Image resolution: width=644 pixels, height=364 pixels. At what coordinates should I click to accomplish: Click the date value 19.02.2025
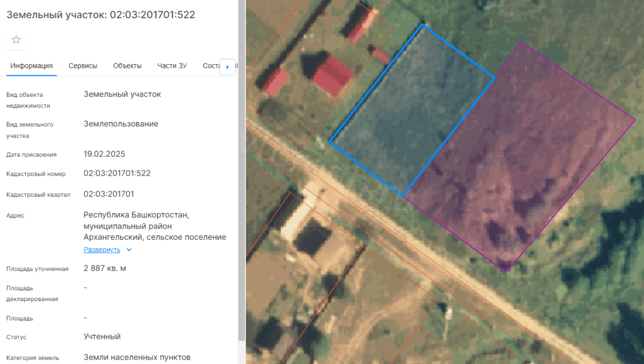pyautogui.click(x=104, y=154)
